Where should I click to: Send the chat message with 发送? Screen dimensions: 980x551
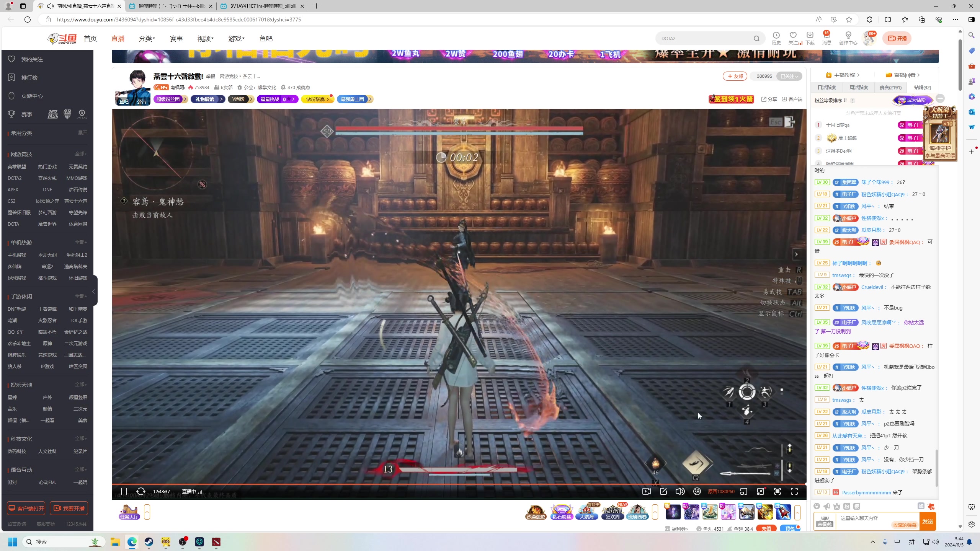[928, 521]
